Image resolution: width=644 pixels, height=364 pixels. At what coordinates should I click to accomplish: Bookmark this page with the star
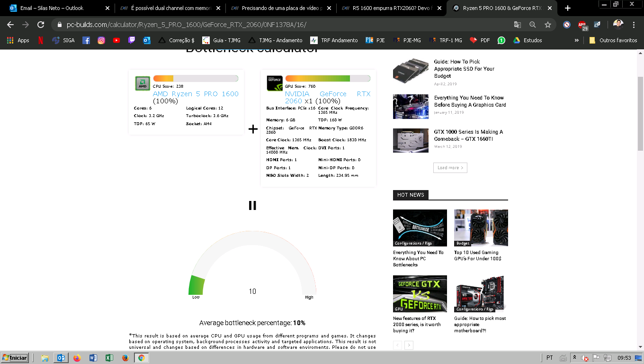(548, 25)
